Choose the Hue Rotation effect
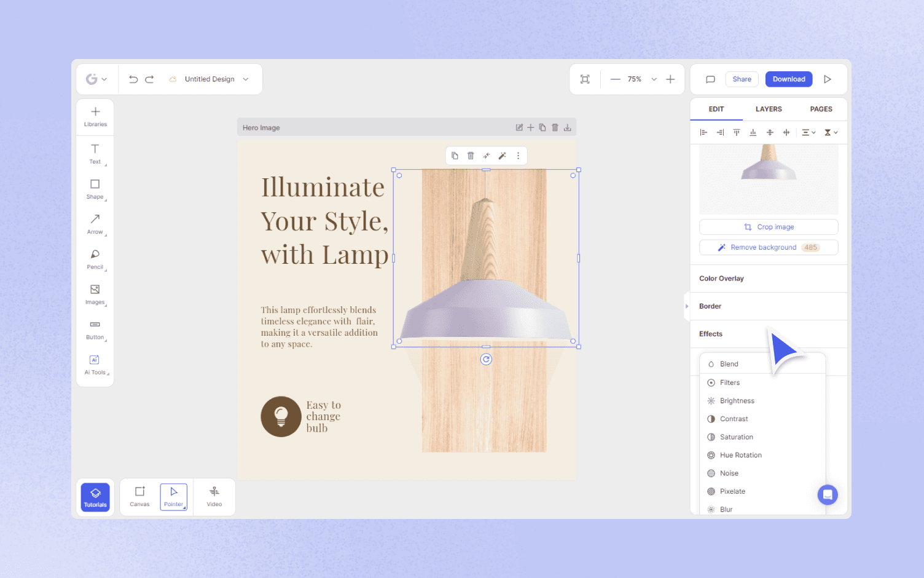The image size is (924, 578). [762, 455]
